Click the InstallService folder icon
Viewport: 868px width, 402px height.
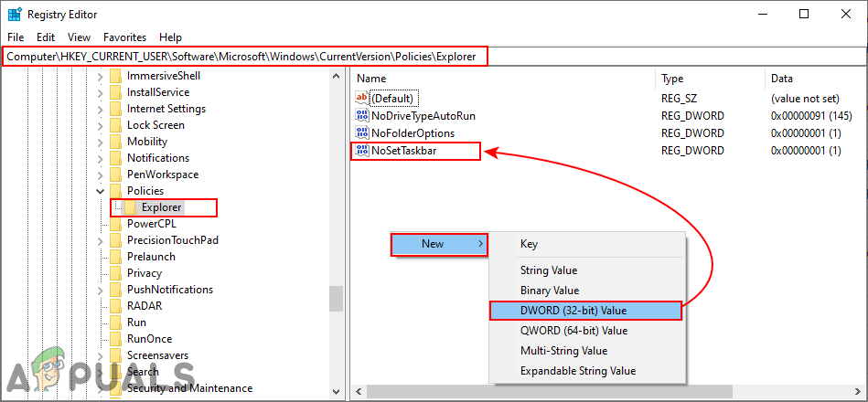click(x=115, y=92)
